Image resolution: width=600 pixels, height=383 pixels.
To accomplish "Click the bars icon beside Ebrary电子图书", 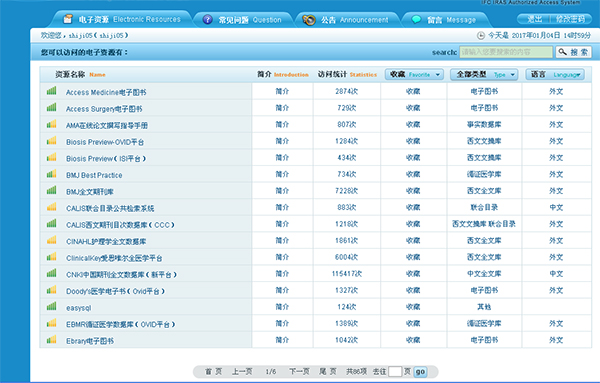I will tap(51, 339).
